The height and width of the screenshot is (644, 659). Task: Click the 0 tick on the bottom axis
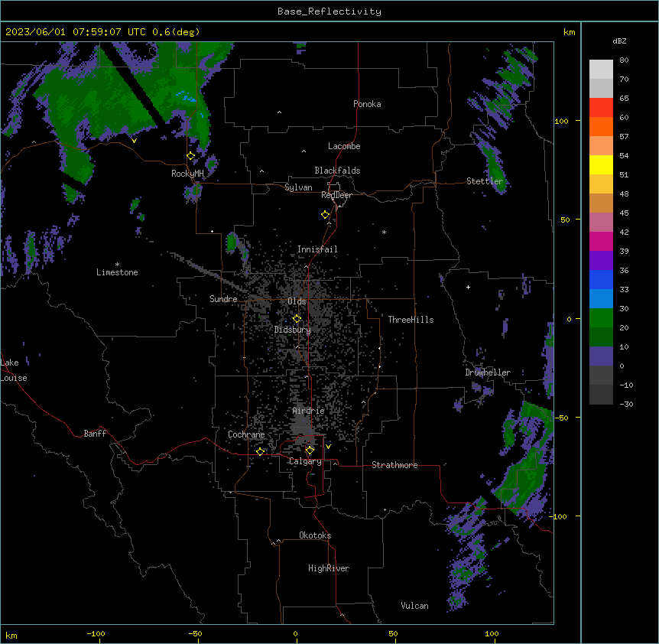(295, 634)
